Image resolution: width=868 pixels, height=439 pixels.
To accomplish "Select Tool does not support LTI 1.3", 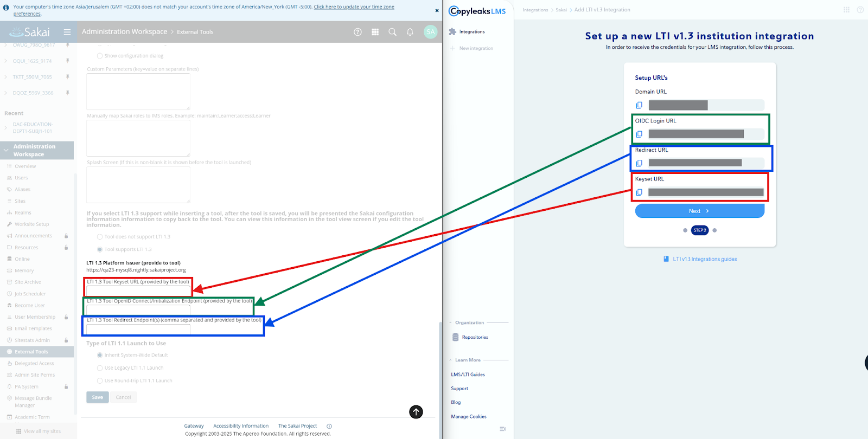I will [100, 237].
